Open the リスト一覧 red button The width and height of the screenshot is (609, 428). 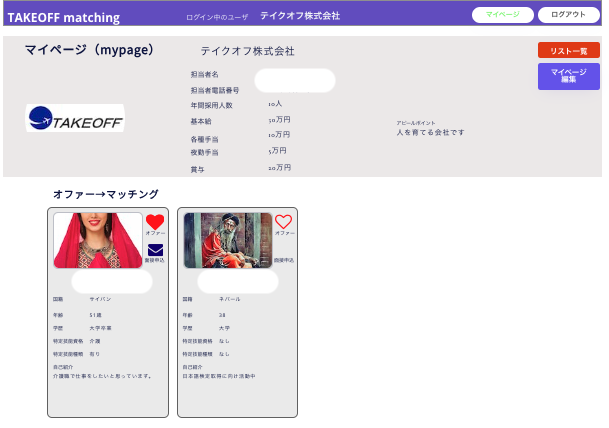click(x=568, y=50)
